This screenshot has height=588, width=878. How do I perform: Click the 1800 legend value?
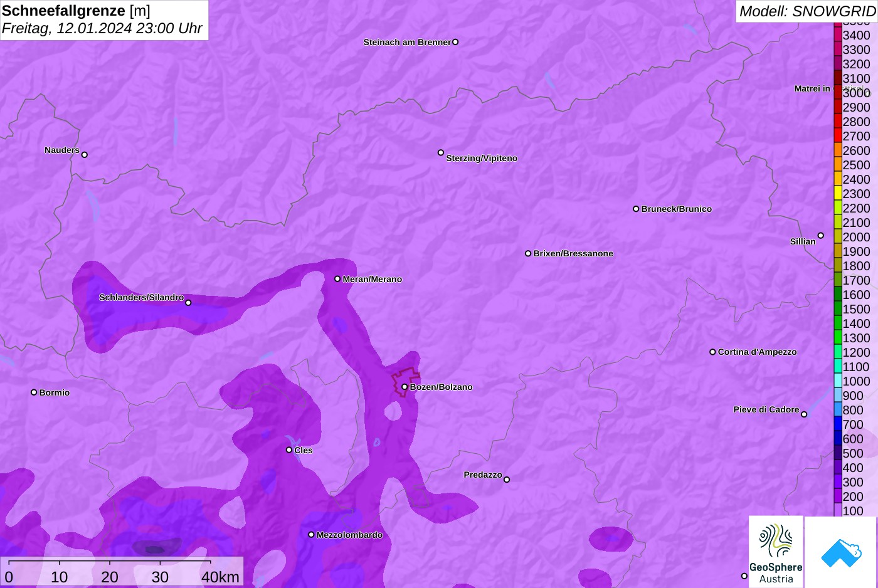click(x=857, y=266)
